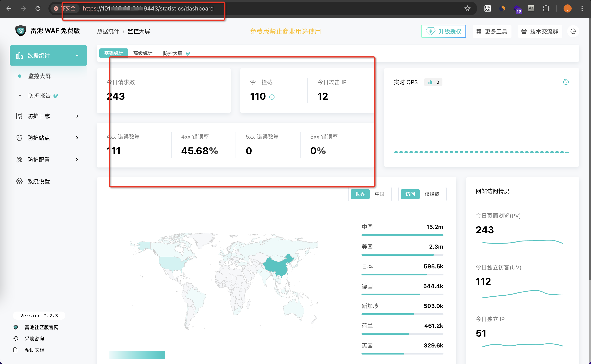This screenshot has height=364, width=591.
Task: Open the AP extension icon
Action: point(531,8)
